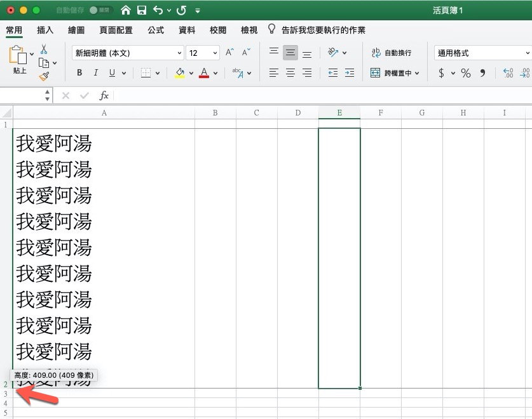Click the Format Painter brush icon
Image resolution: width=532 pixels, height=419 pixels.
pyautogui.click(x=44, y=76)
